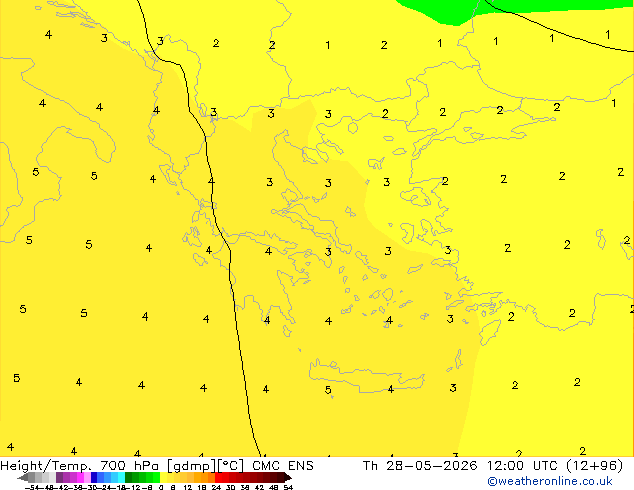The width and height of the screenshot is (634, 490).
Task: Click the 24 value under the color scale
Action: pyautogui.click(x=216, y=488)
